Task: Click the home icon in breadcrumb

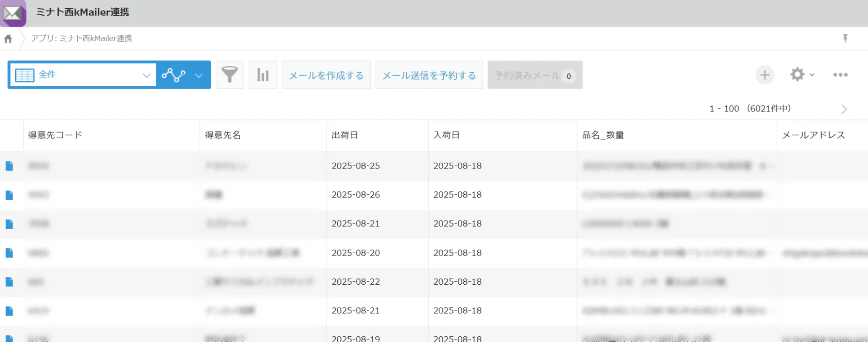Action: click(x=8, y=39)
